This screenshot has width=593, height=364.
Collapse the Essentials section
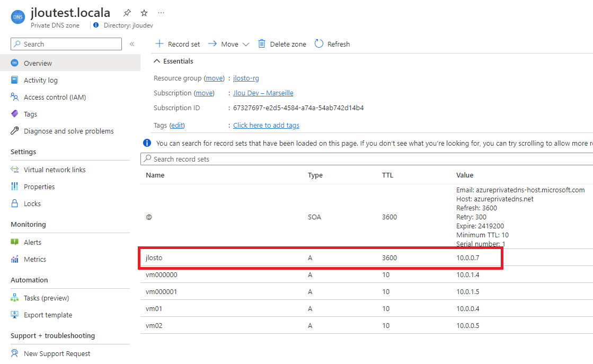[157, 61]
